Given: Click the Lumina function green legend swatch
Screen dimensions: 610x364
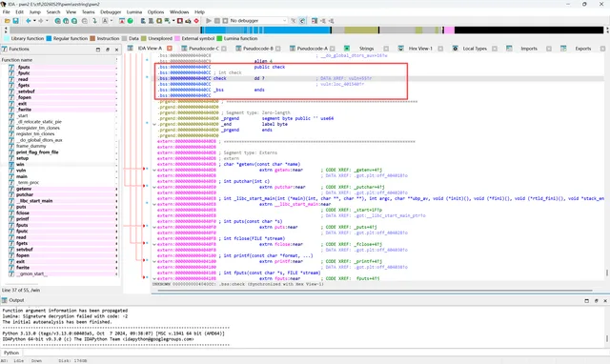Looking at the screenshot, I should point(219,38).
